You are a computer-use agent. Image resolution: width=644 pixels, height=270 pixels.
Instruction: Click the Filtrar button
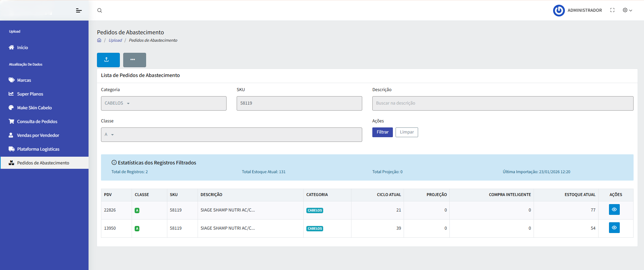[382, 132]
